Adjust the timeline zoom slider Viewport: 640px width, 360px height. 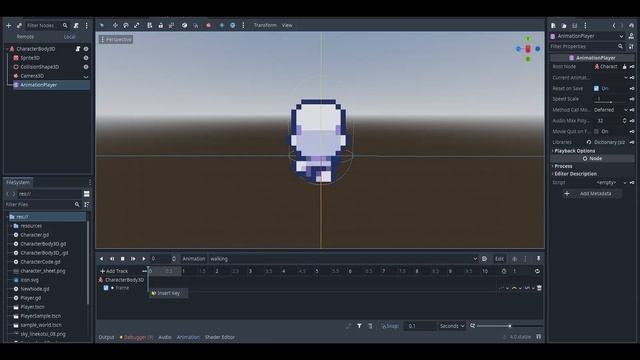510,326
